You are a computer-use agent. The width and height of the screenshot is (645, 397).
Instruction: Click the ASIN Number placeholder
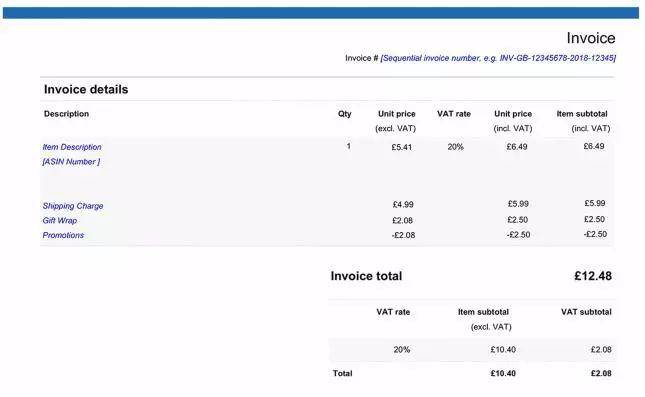click(71, 162)
